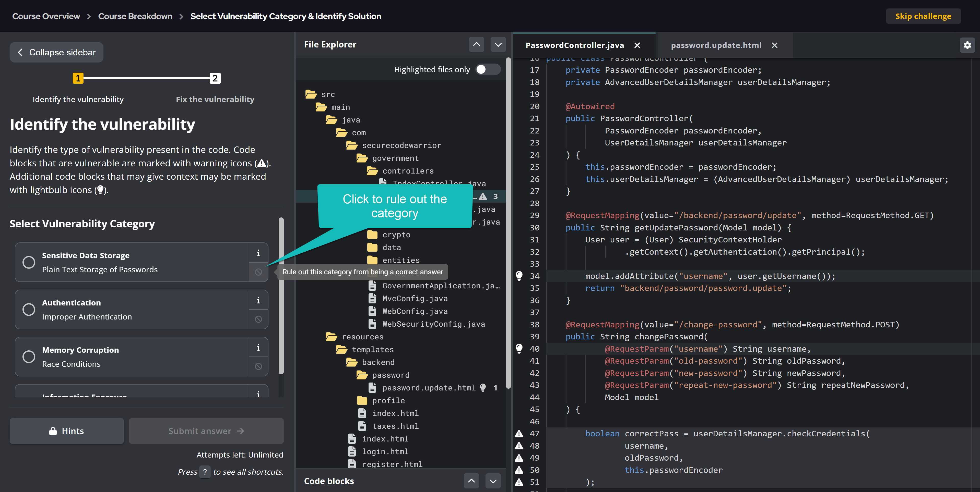Click Skip challenge button
980x492 pixels.
pyautogui.click(x=923, y=16)
